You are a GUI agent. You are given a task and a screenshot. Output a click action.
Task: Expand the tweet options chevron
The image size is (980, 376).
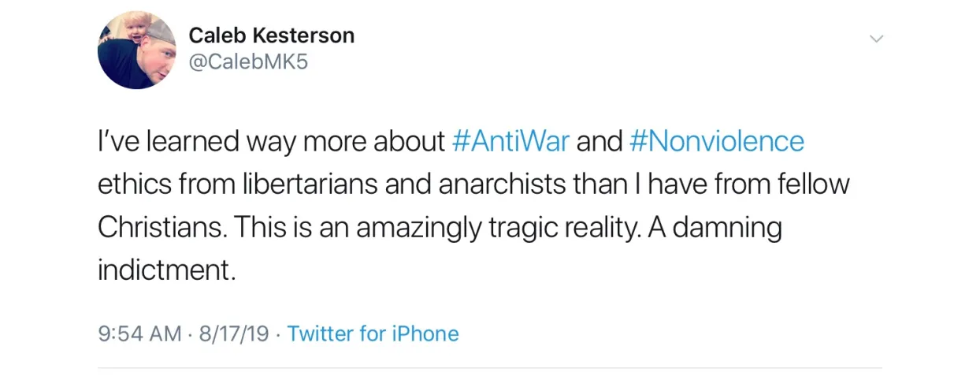876,39
